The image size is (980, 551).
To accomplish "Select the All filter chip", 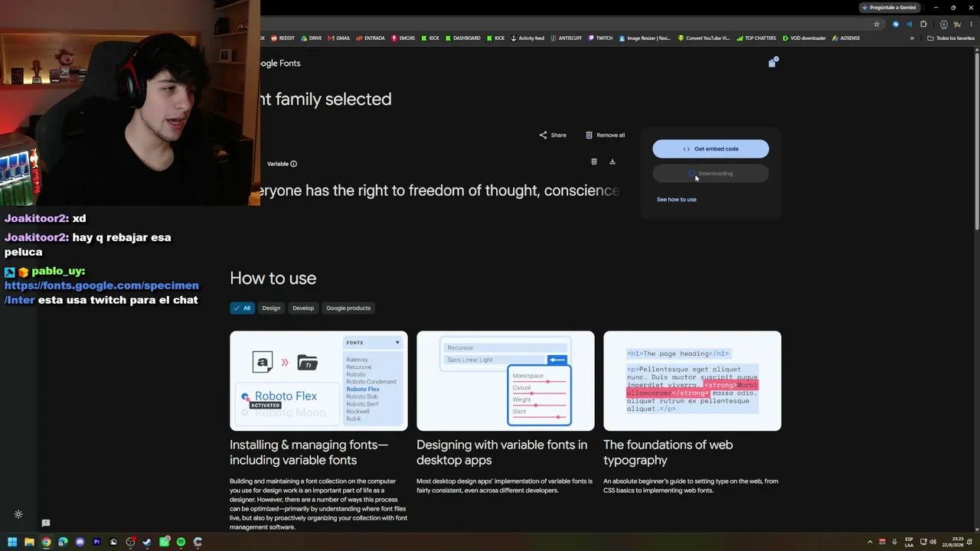I will pyautogui.click(x=242, y=308).
